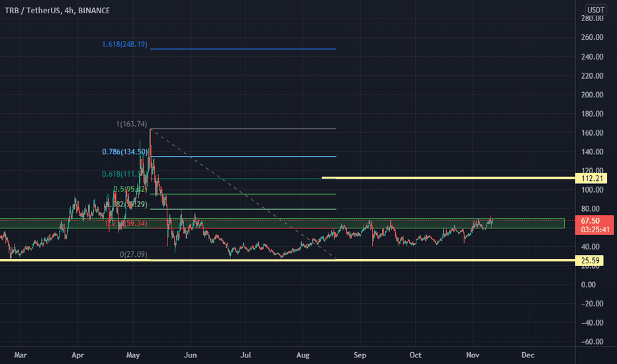Image resolution: width=617 pixels, height=364 pixels.
Task: Click the Mar label on time axis
Action: pyautogui.click(x=21, y=355)
